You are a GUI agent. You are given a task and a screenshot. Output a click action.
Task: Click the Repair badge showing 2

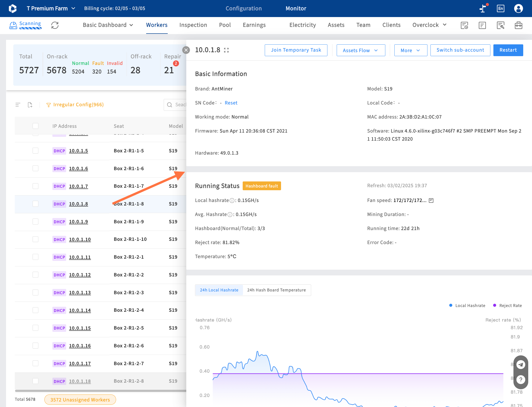(176, 63)
